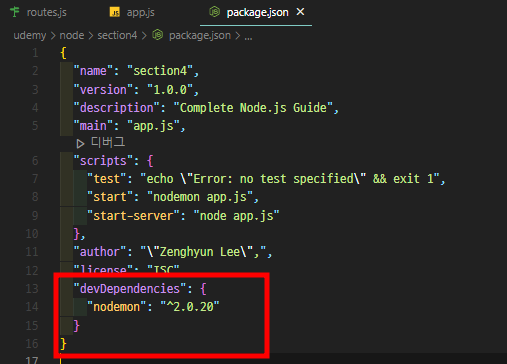Click the "test" script key
This screenshot has width=507, height=364.
(x=106, y=179)
